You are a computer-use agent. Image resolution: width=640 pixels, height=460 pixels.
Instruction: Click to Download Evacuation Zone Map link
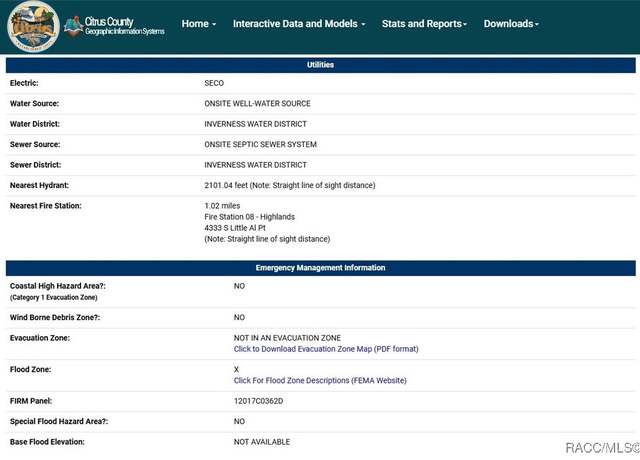tap(326, 349)
